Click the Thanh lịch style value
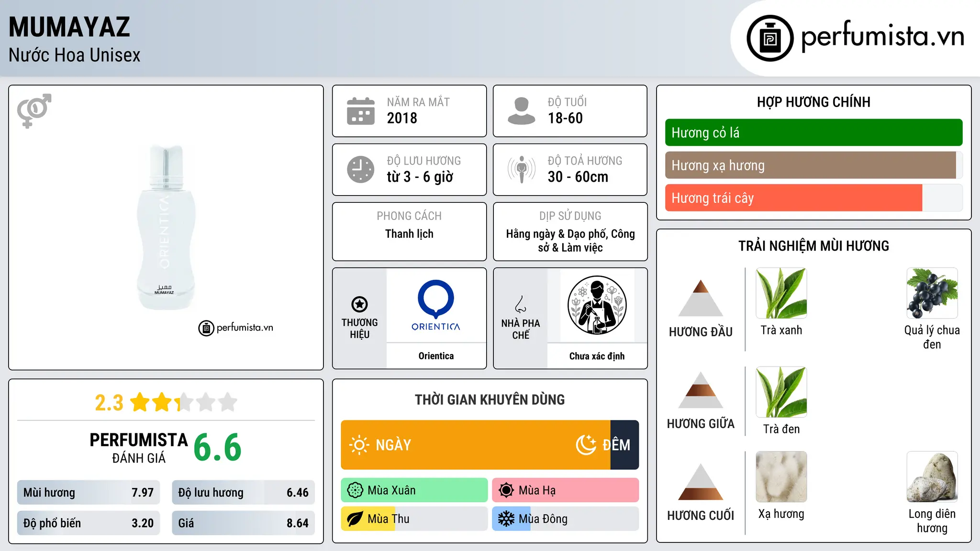Screen dimensions: 980x551 pyautogui.click(x=409, y=234)
